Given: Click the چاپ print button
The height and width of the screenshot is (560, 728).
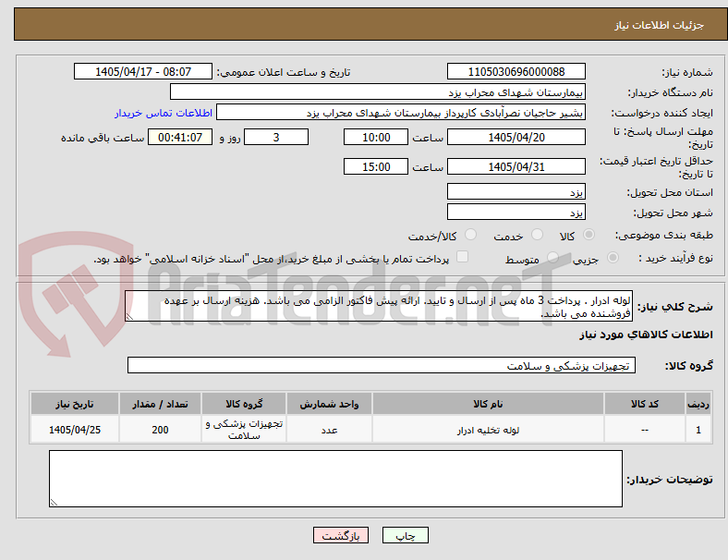Looking at the screenshot, I should [x=406, y=535].
